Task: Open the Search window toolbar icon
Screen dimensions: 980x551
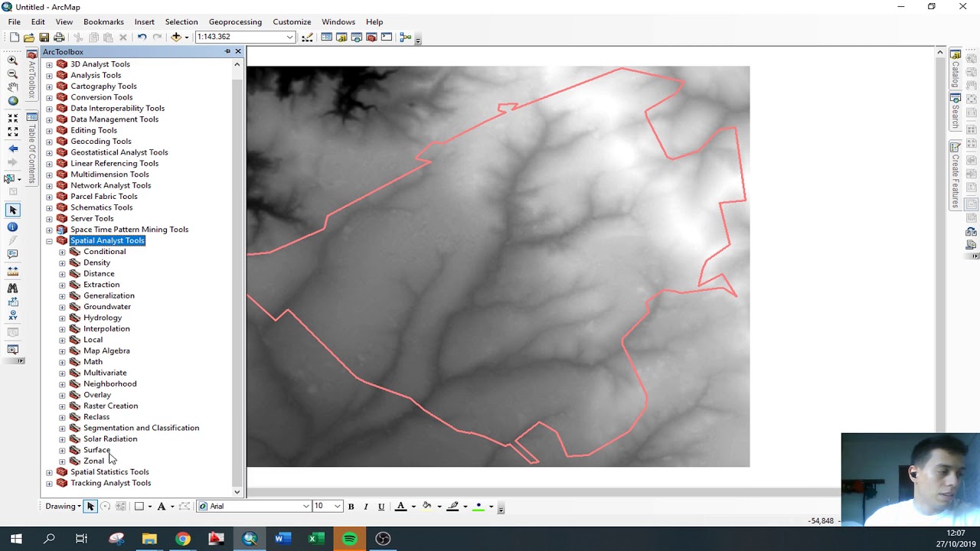Action: click(356, 37)
